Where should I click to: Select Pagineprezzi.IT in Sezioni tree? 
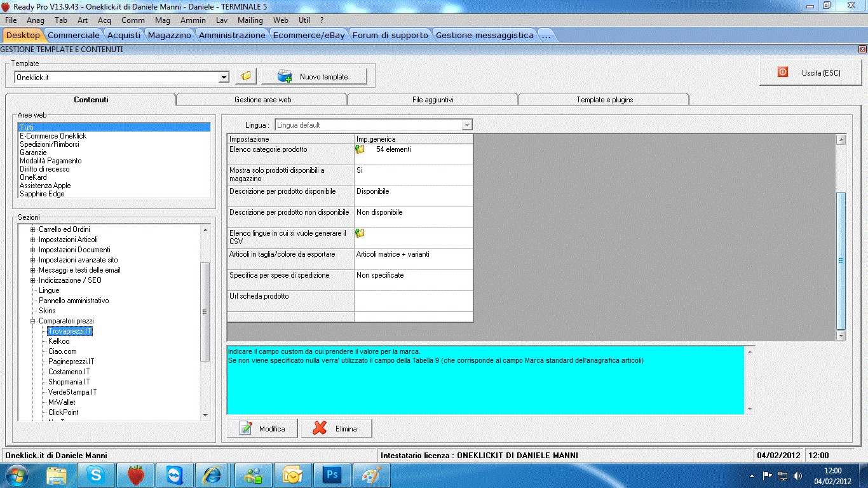(71, 362)
